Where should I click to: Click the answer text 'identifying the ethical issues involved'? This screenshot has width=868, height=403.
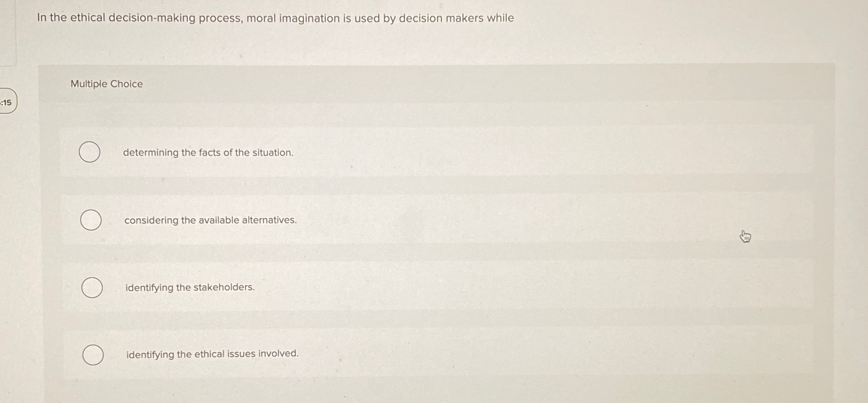tap(212, 354)
